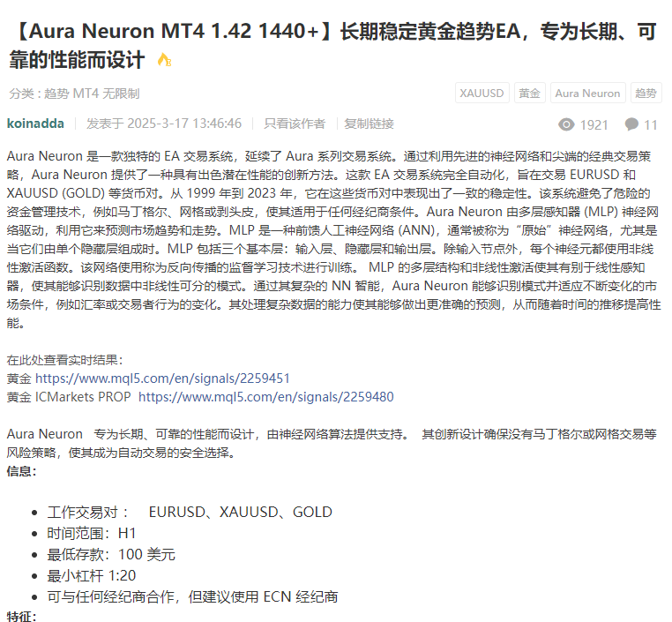Click the 特征: heading
The height and width of the screenshot is (622, 672).
(x=21, y=617)
